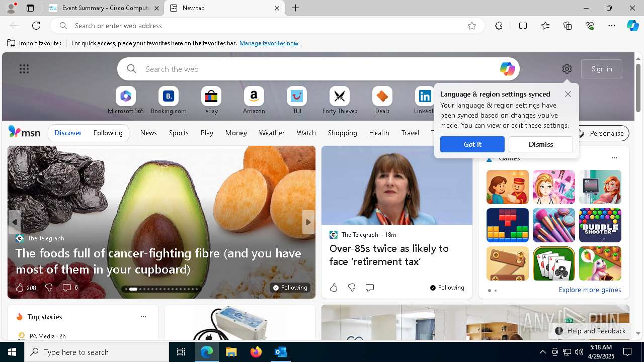Show hidden system tray icons
The image size is (644, 362).
(x=542, y=352)
